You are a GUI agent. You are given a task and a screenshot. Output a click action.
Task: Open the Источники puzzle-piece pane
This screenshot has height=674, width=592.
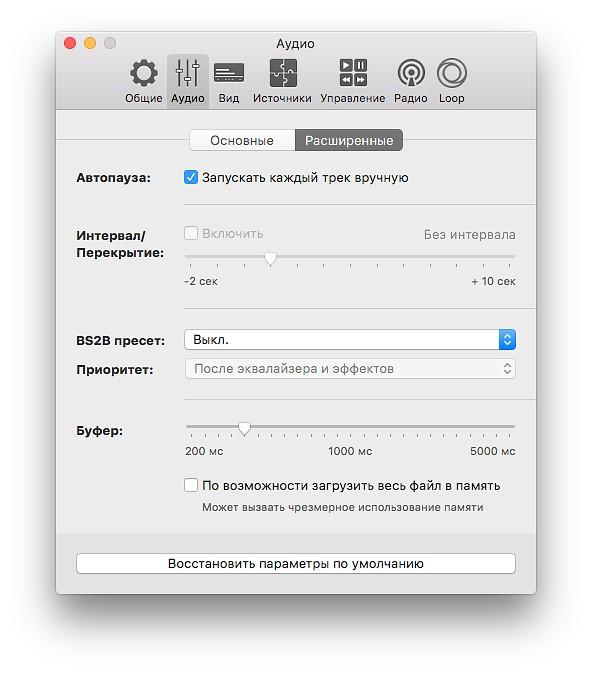(x=282, y=81)
